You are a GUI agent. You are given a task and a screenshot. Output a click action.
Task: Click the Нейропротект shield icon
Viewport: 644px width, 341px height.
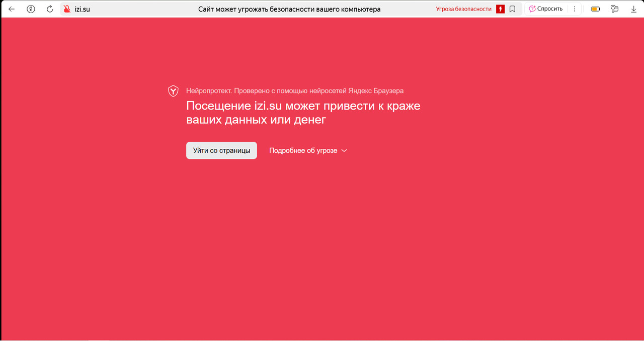173,91
